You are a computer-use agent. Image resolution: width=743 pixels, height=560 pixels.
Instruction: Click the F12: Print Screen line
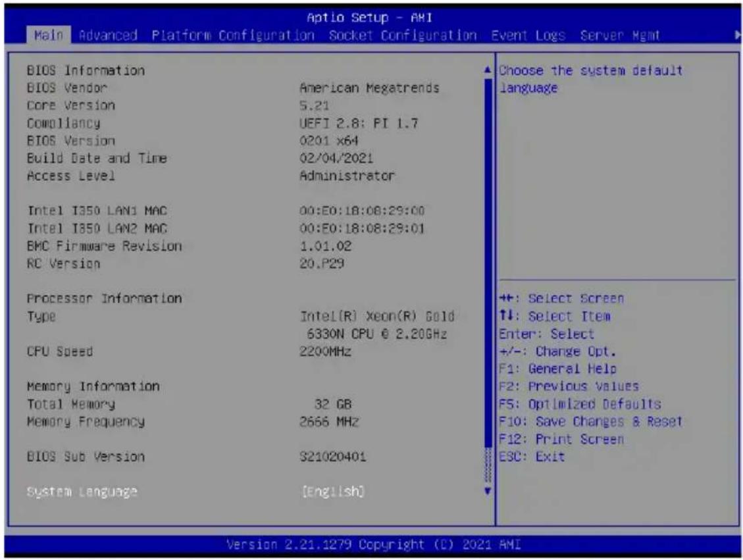point(561,439)
